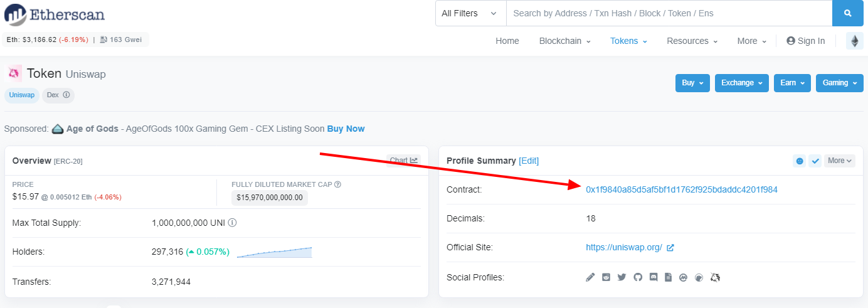Screen dimensions: 868x308
Task: Click the blue search magnifier button
Action: 847,13
